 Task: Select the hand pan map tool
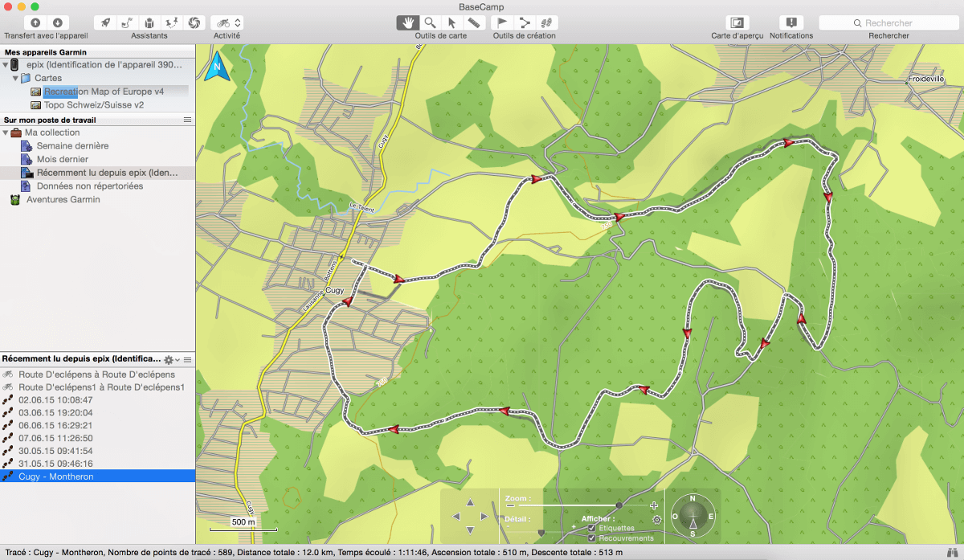click(408, 22)
